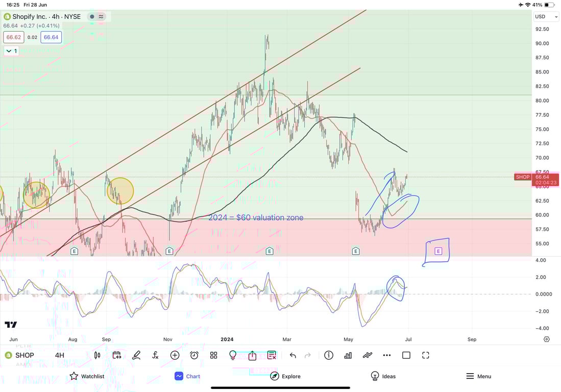Tap the earnings E marker near February 2024

(x=270, y=251)
